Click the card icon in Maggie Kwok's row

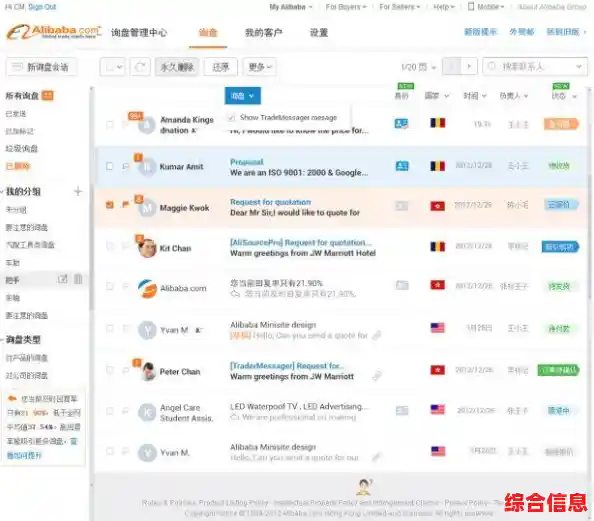pos(402,205)
